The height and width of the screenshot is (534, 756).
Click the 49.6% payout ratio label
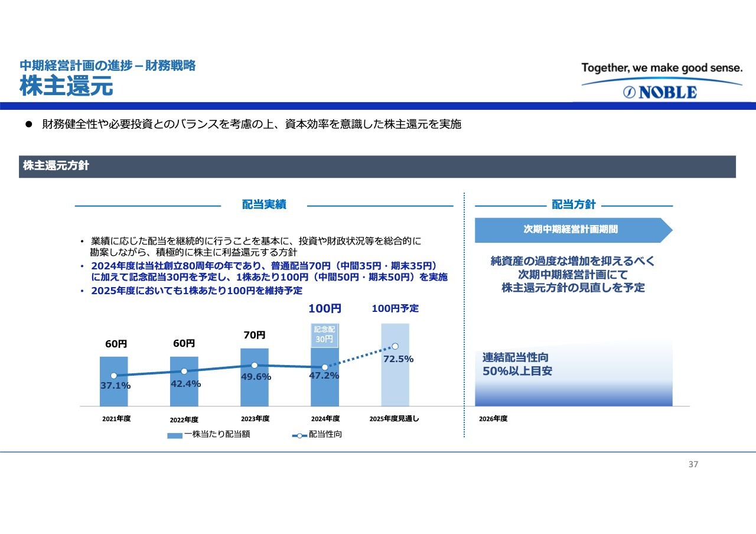click(256, 377)
